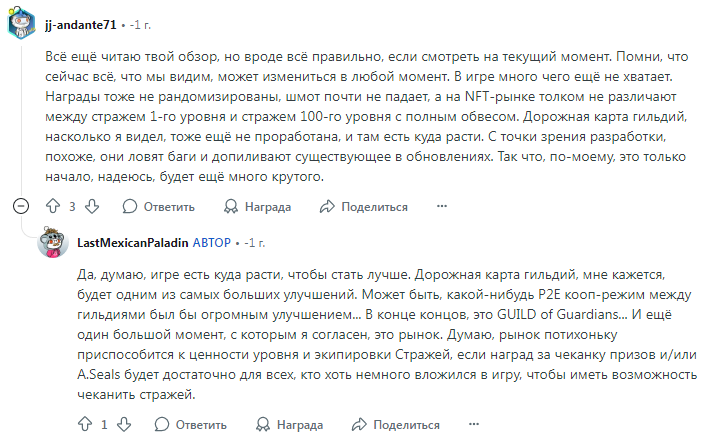The image size is (725, 445).
Task: Click the timestamp on LastMexicanPaladin's reply
Action: (x=255, y=242)
